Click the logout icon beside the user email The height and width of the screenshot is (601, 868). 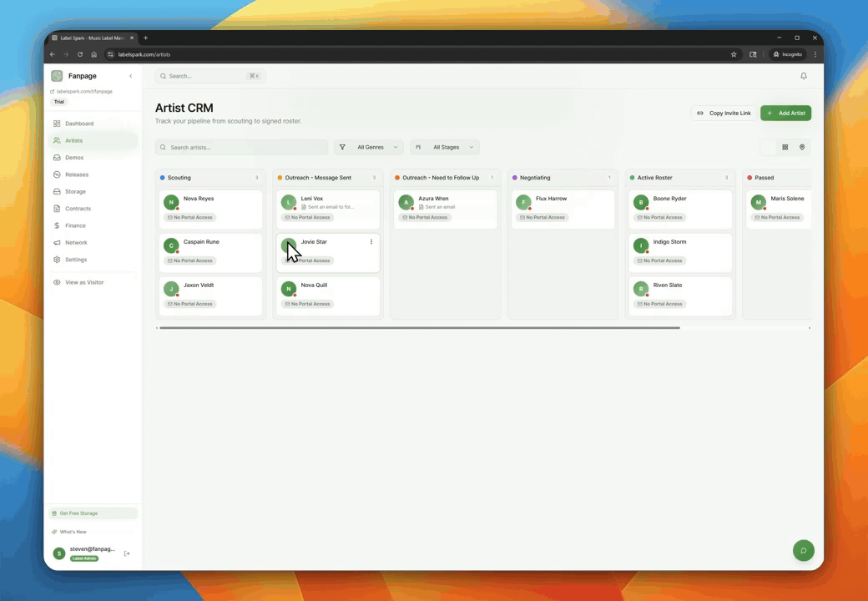127,553
